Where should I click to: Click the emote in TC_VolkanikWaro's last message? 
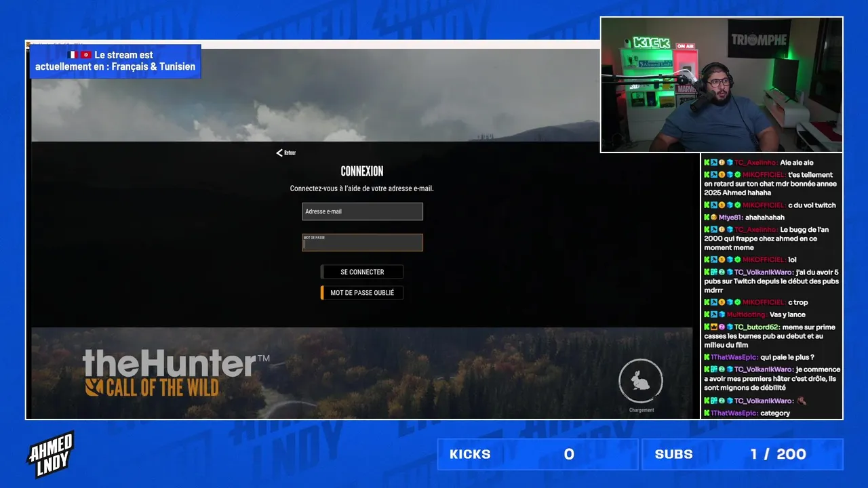(802, 401)
